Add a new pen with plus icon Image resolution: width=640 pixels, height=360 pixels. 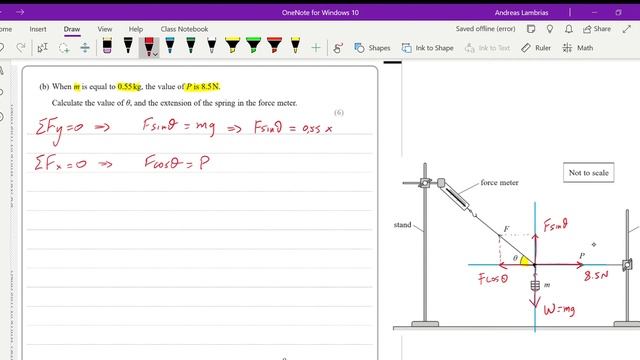click(316, 48)
